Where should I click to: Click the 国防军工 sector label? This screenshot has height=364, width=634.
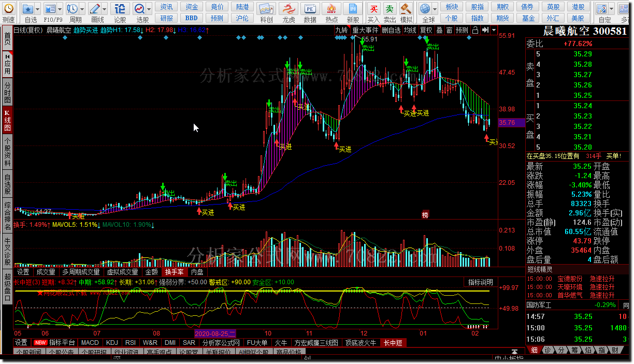click(x=539, y=305)
